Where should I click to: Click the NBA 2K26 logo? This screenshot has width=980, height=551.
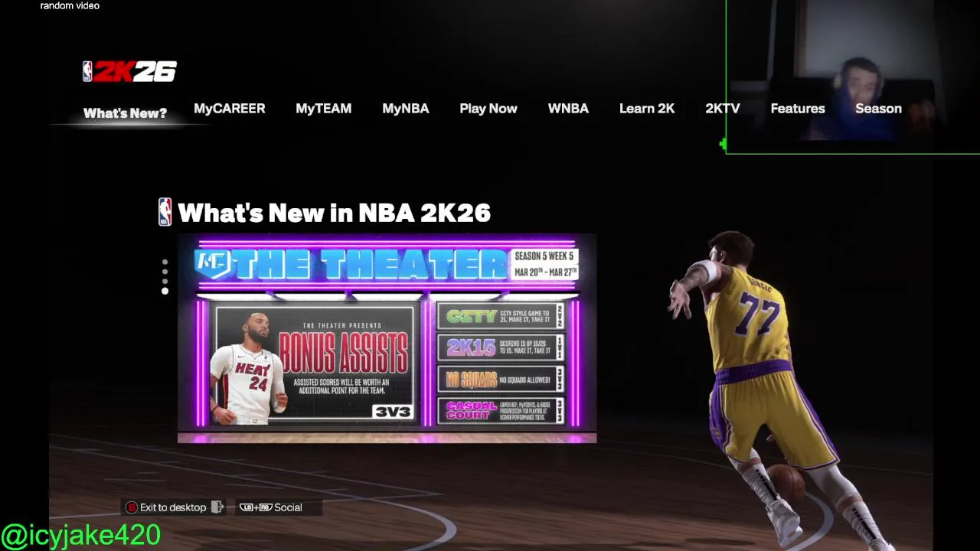tap(129, 71)
